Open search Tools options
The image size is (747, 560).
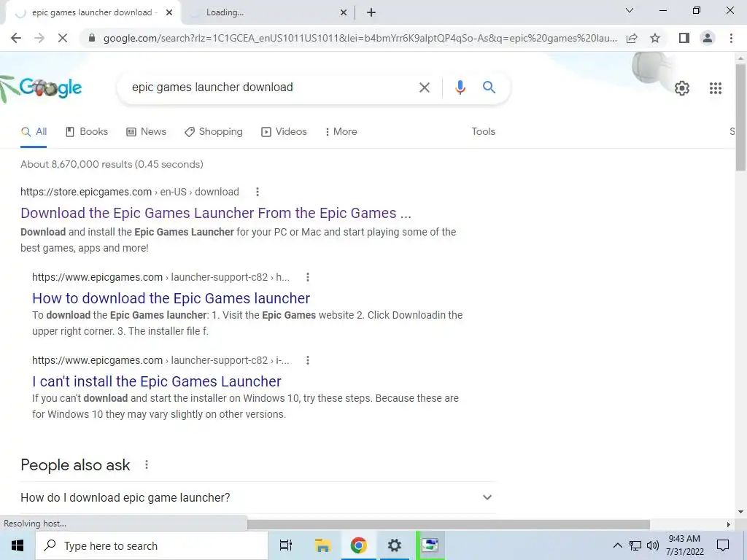483,132
